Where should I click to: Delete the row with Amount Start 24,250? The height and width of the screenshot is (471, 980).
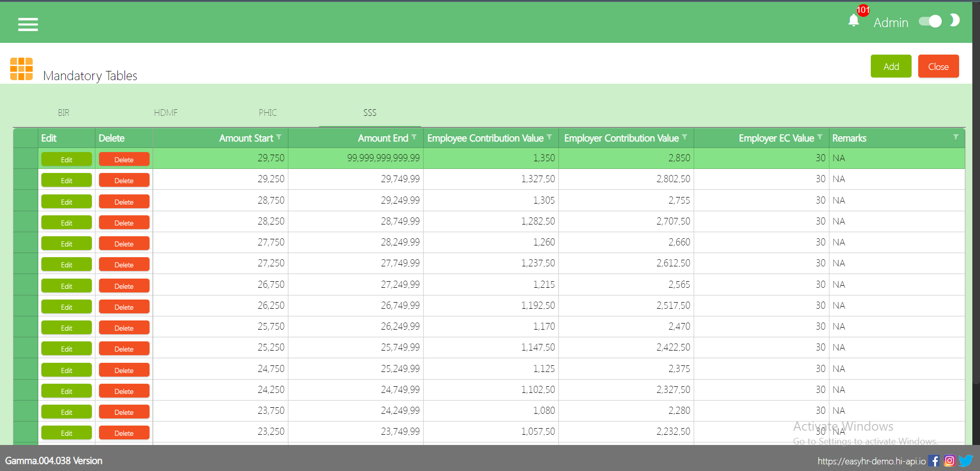(124, 391)
